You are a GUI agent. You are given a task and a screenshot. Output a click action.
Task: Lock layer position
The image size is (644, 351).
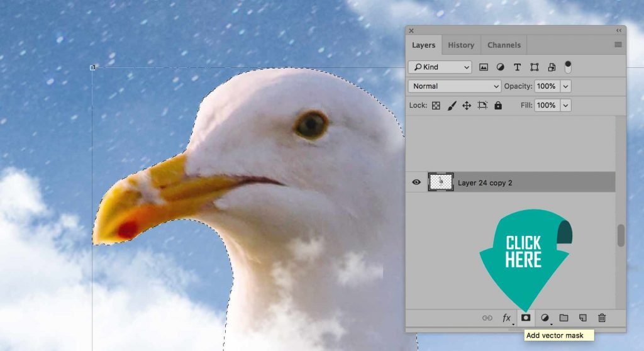coord(467,106)
